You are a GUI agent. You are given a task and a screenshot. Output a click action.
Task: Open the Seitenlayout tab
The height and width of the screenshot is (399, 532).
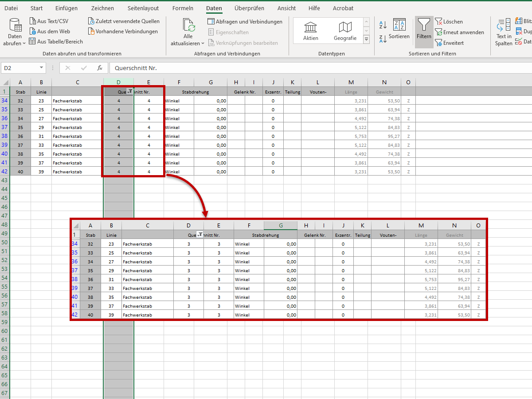(x=143, y=8)
